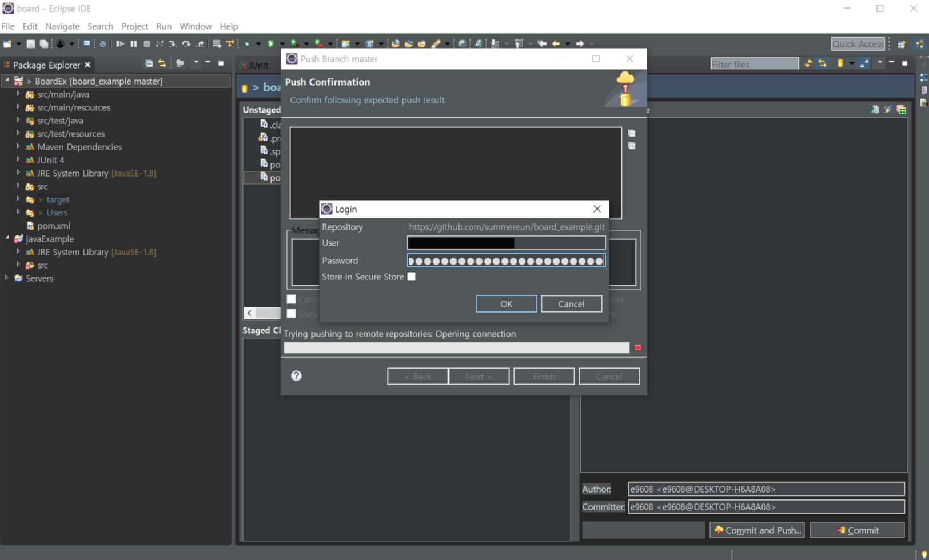This screenshot has width=929, height=560.
Task: Click the green add-all icon in Git Staging
Action: [x=902, y=109]
